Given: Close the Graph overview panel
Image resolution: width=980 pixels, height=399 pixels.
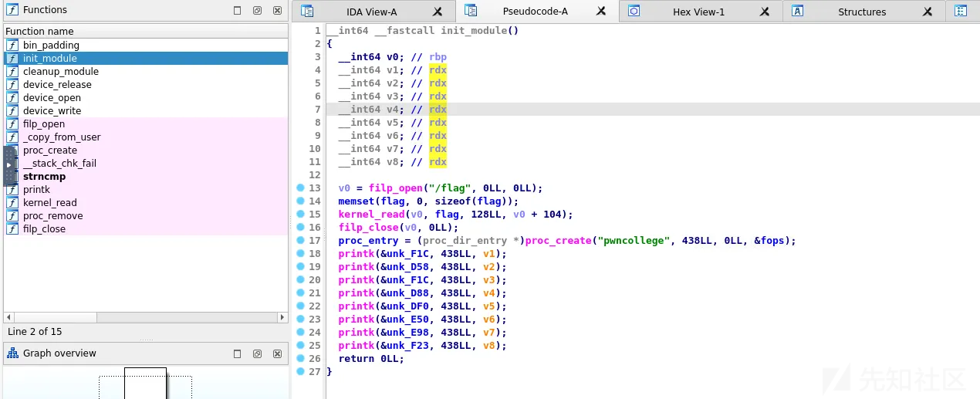Looking at the screenshot, I should pos(277,354).
